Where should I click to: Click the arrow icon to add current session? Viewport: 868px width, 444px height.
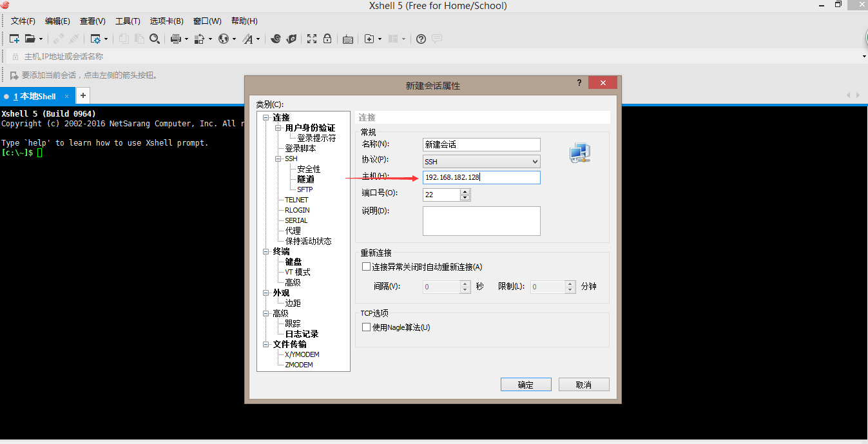(x=14, y=75)
